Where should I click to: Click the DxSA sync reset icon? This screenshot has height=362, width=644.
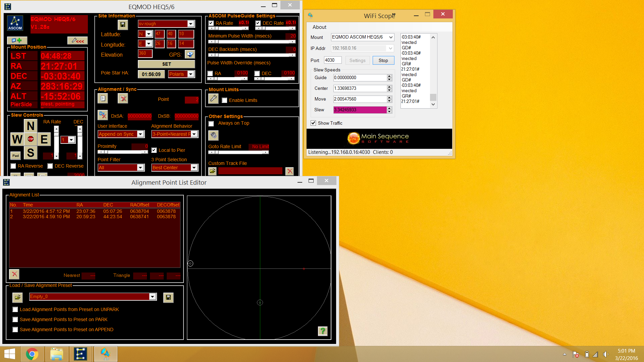[103, 115]
